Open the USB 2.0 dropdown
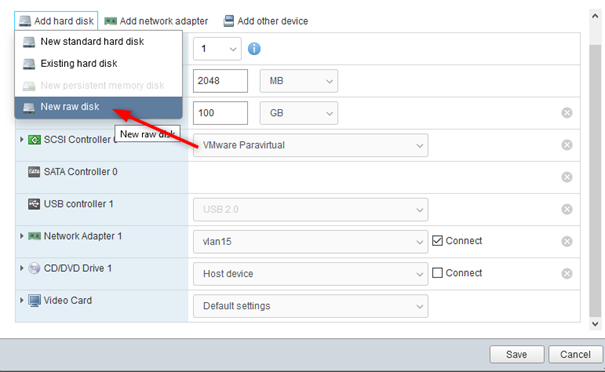The height and width of the screenshot is (372, 605). point(311,210)
